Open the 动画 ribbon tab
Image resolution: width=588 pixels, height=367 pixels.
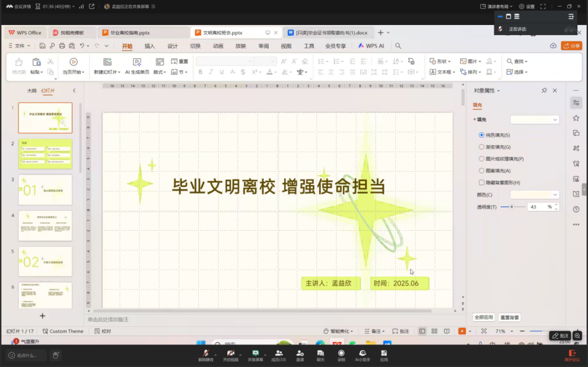218,46
